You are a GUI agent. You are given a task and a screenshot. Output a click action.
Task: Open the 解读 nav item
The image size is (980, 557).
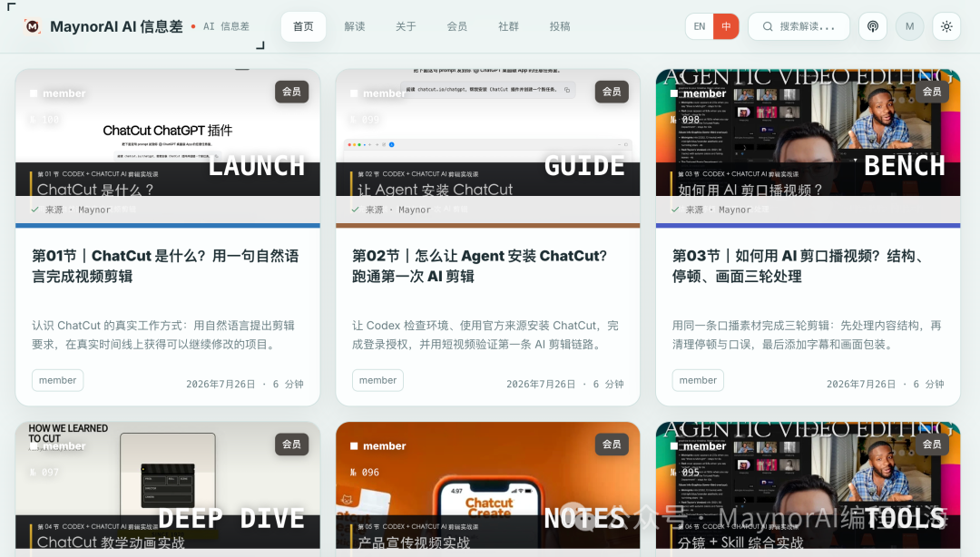[x=355, y=26]
